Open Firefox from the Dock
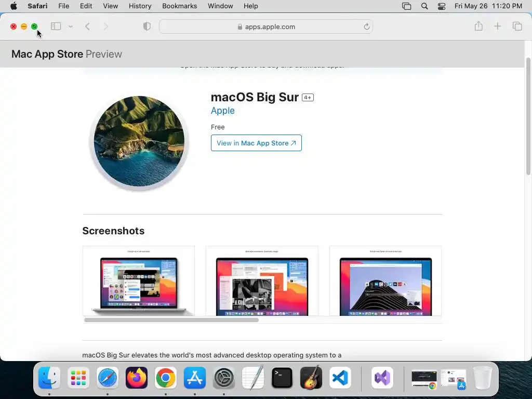The image size is (532, 399). 137,378
